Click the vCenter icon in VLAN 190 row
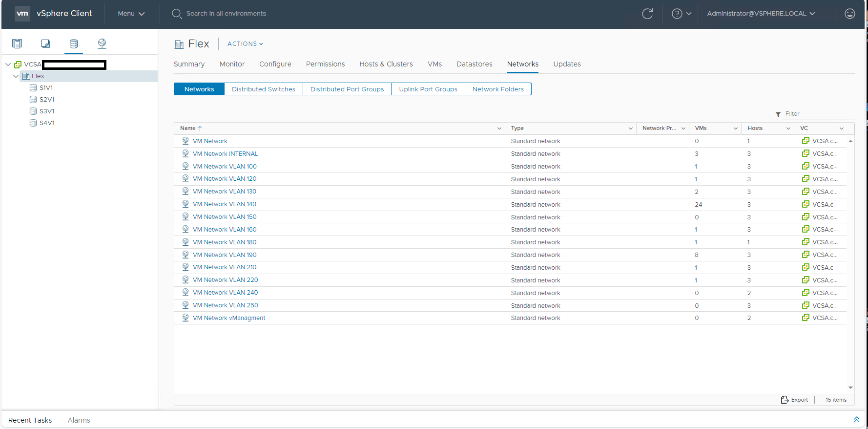 click(806, 255)
